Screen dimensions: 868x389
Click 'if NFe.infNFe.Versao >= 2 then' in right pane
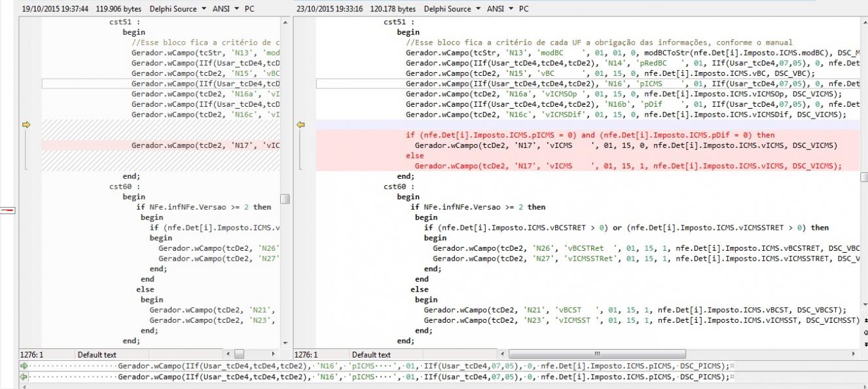click(478, 207)
